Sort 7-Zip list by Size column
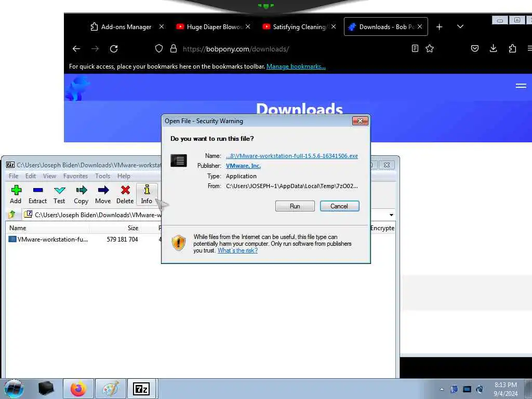Viewport: 532px width, 399px height. [x=132, y=228]
